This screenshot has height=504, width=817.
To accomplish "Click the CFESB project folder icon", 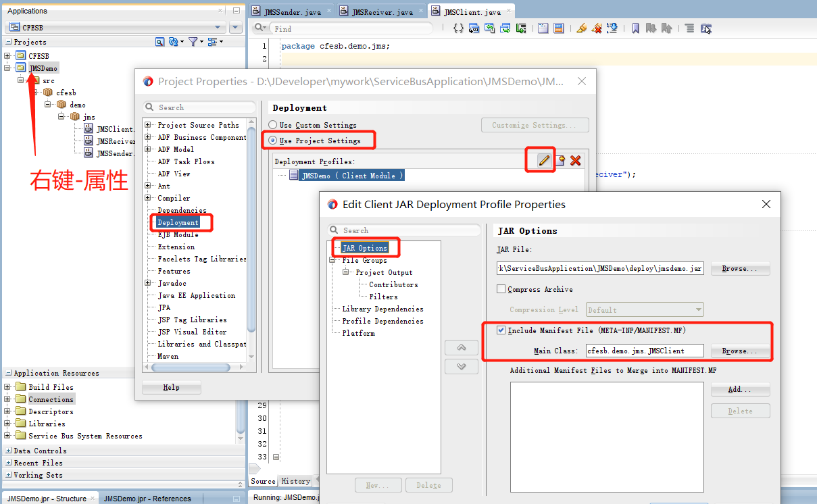I will click(x=21, y=56).
